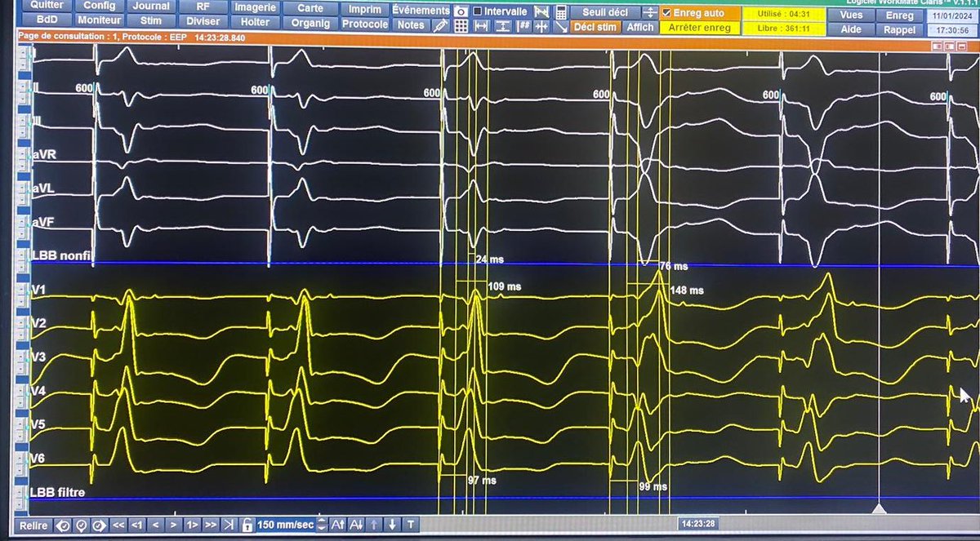Toggle the Intervalle checkbox
980x541 pixels.
click(x=477, y=11)
